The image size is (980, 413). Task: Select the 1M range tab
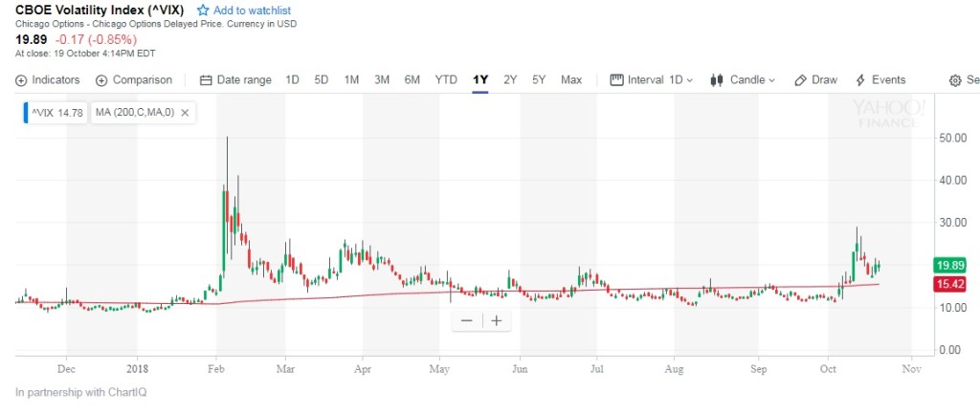point(351,80)
